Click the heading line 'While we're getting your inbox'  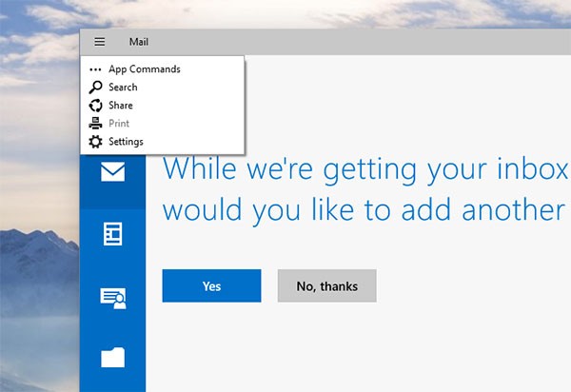(x=365, y=170)
